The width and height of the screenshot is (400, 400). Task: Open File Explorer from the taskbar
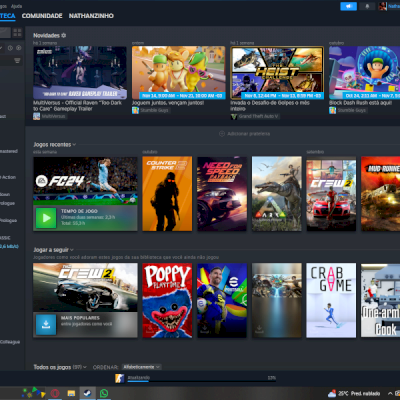[71, 393]
